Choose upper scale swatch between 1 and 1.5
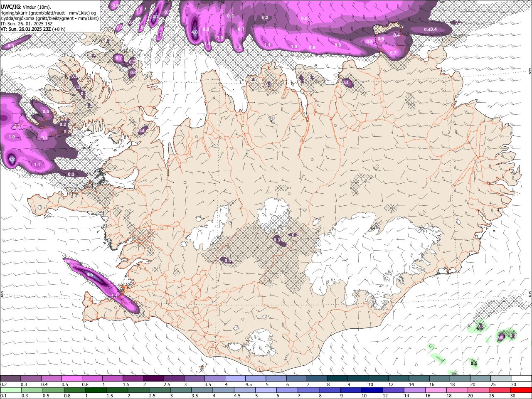The width and height of the screenshot is (532, 399). point(112,378)
